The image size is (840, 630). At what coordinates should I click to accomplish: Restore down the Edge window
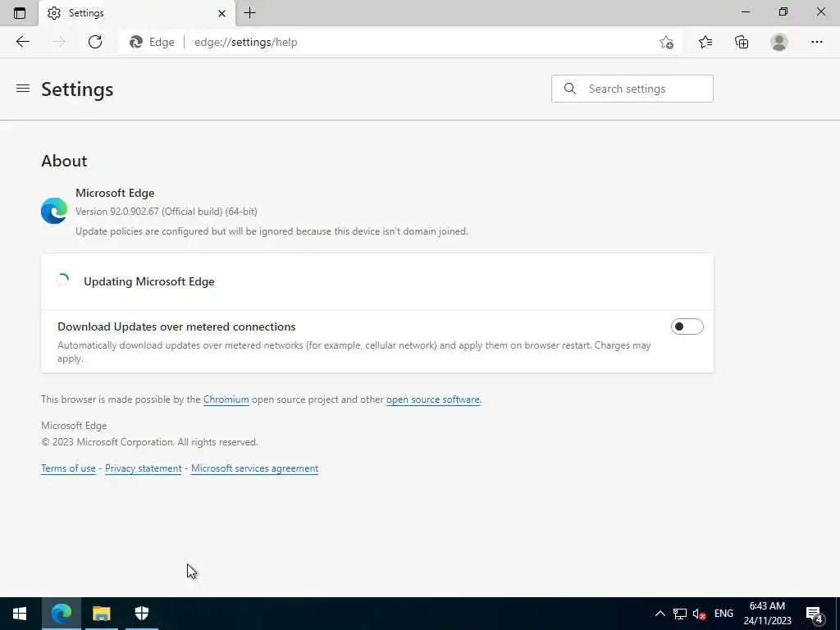[783, 11]
